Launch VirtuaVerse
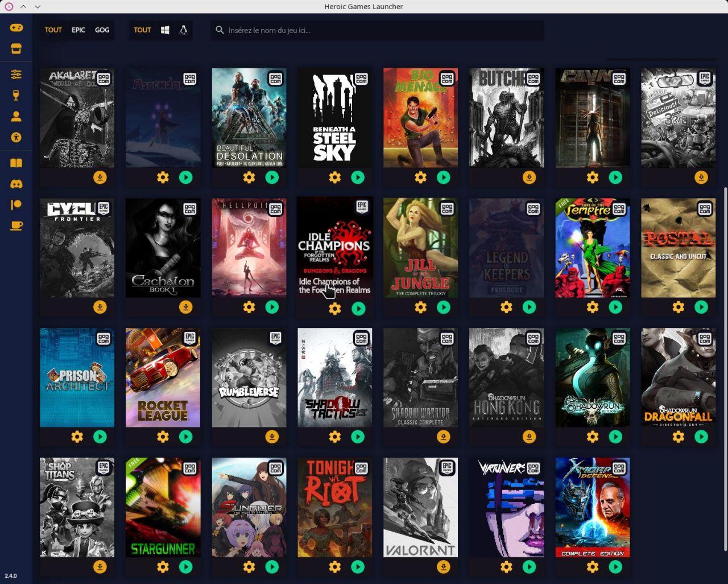 point(530,567)
